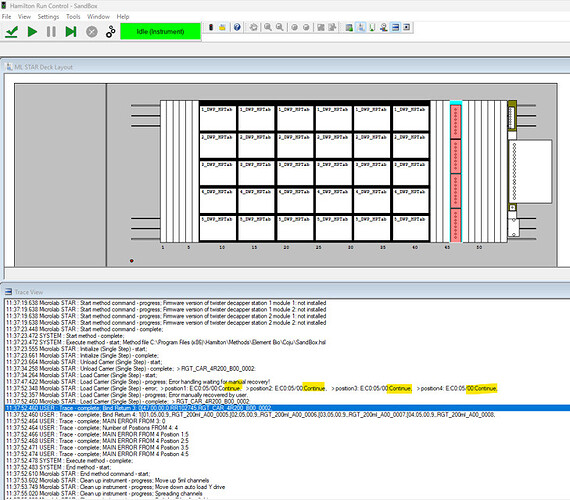The width and height of the screenshot is (570, 500).
Task: Open the View menu
Action: coord(24,17)
